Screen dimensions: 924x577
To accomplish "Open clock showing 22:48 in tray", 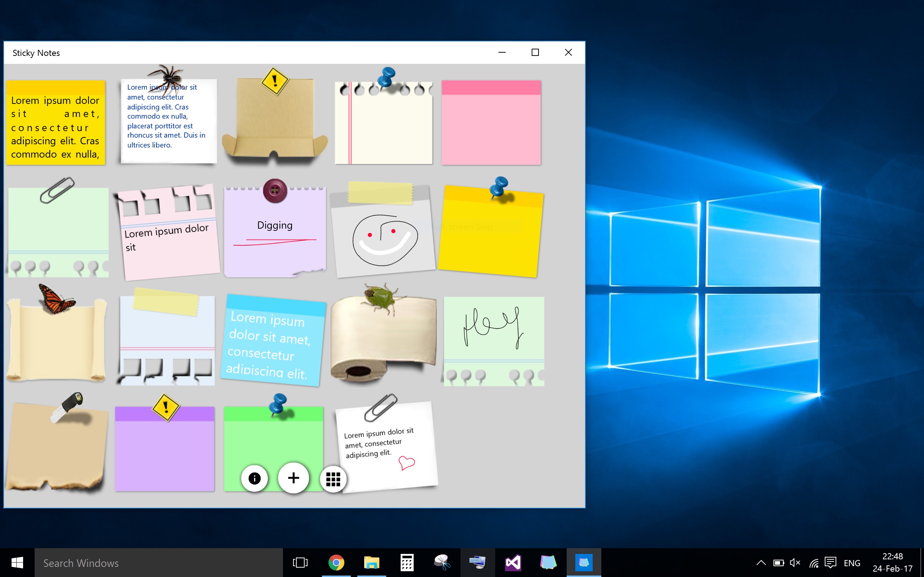I will (892, 562).
